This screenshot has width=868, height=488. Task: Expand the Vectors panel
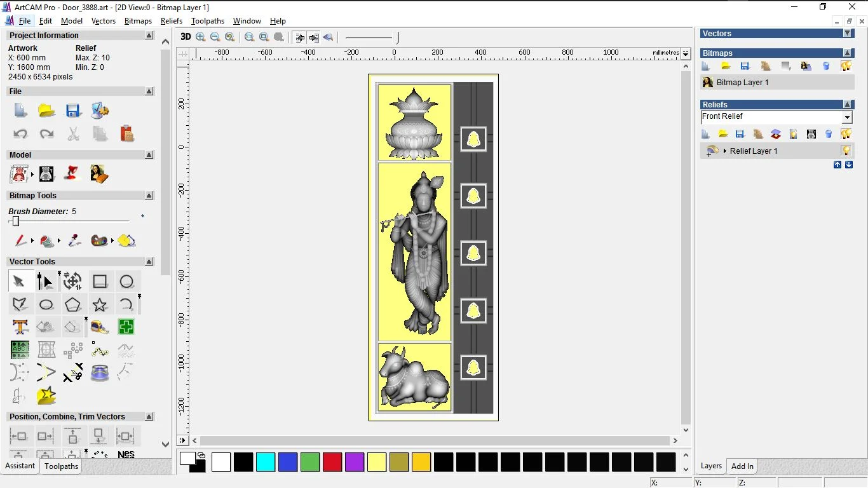[847, 34]
